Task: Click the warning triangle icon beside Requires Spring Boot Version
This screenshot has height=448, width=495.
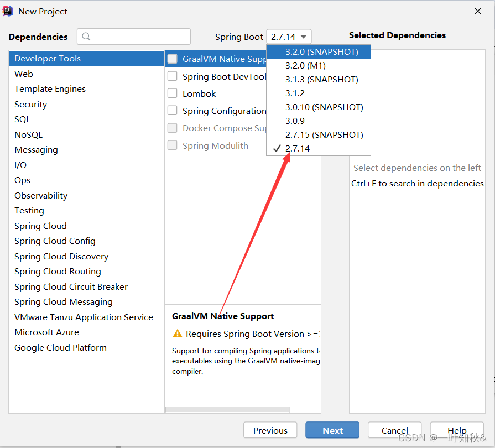Action: tap(178, 334)
